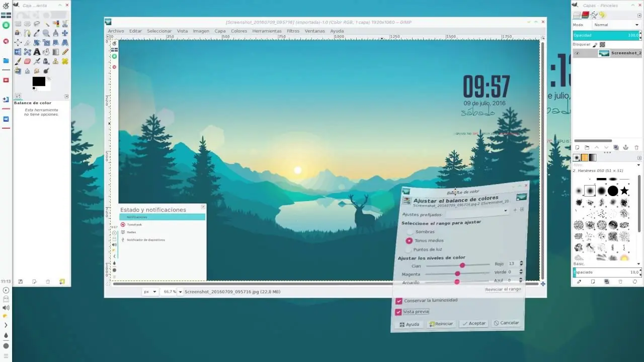The image size is (644, 362).
Task: Select the Text tool
Action: pos(37,52)
